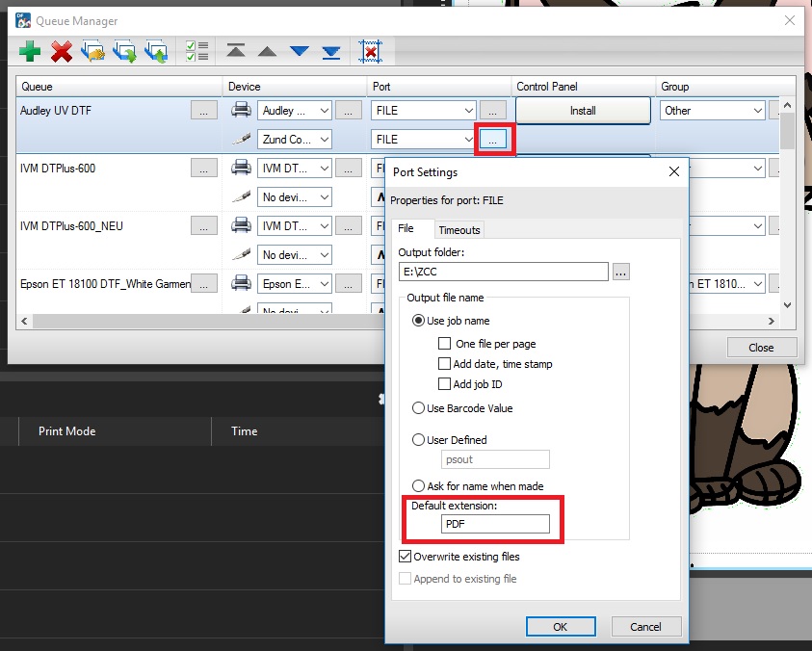Viewport: 812px width, 651px height.
Task: Click the cutter icon under the IVM DTPlus-600 printer
Action: tap(241, 196)
